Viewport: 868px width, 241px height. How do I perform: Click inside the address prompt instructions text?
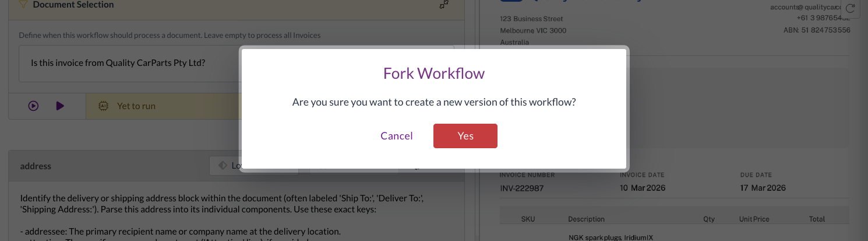[221, 205]
